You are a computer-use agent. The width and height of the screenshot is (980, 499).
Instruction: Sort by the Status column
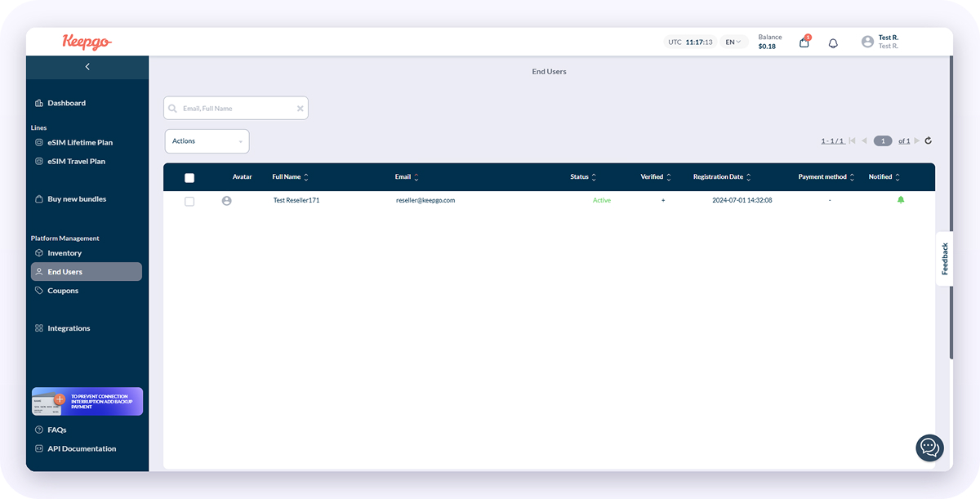click(x=583, y=176)
